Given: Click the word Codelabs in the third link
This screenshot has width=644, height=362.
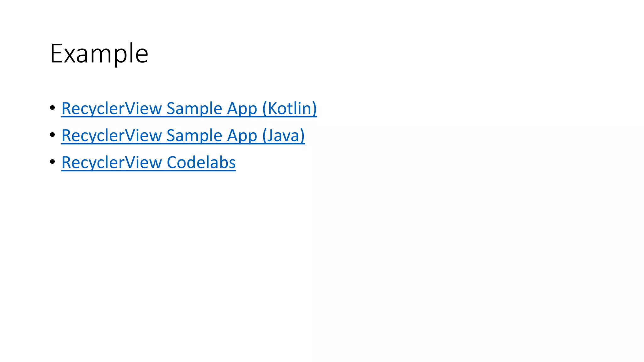Looking at the screenshot, I should click(x=201, y=162).
